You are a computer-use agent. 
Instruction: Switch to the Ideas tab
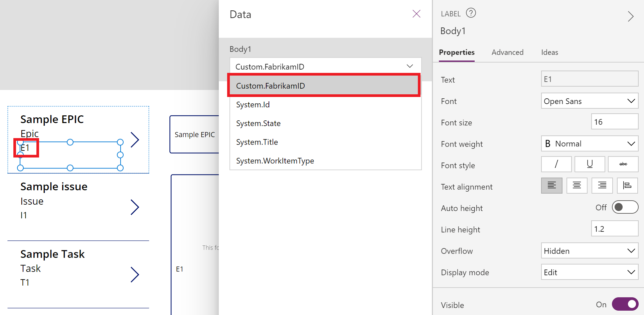(549, 52)
